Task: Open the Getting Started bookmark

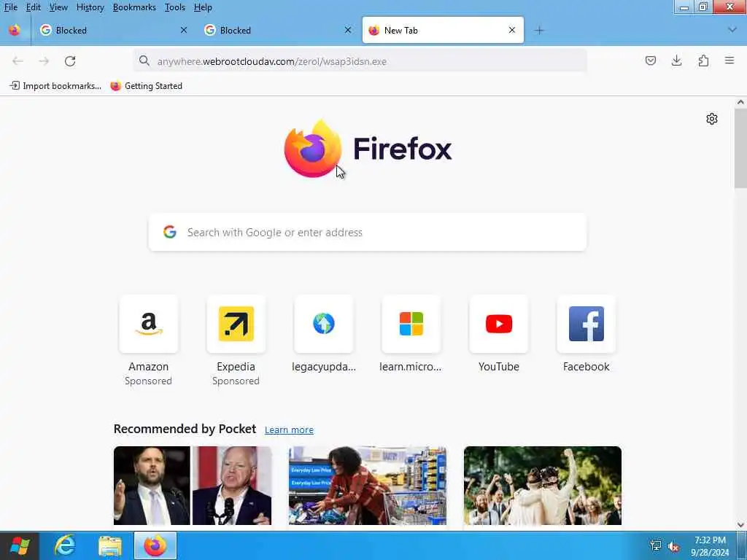Action: [x=146, y=86]
